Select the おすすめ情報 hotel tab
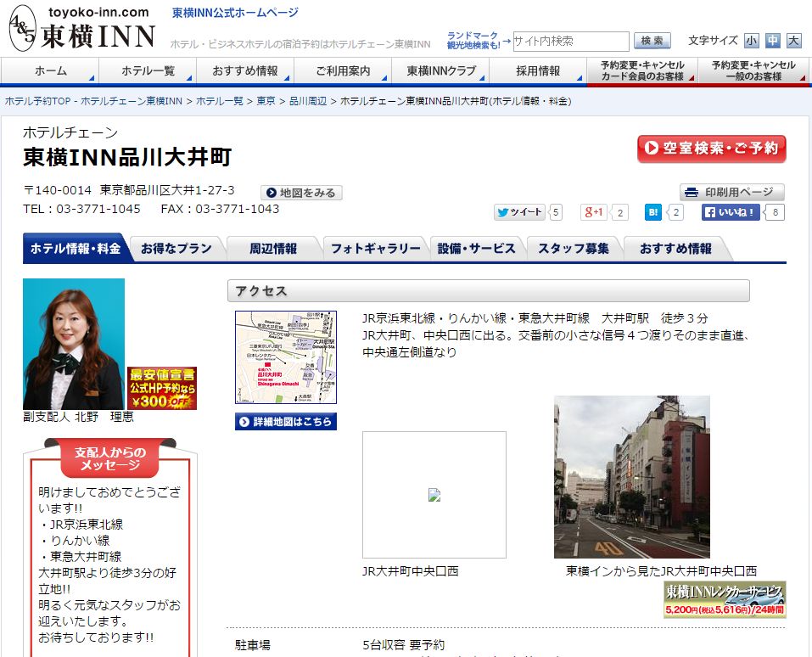The height and width of the screenshot is (657, 812). click(675, 249)
